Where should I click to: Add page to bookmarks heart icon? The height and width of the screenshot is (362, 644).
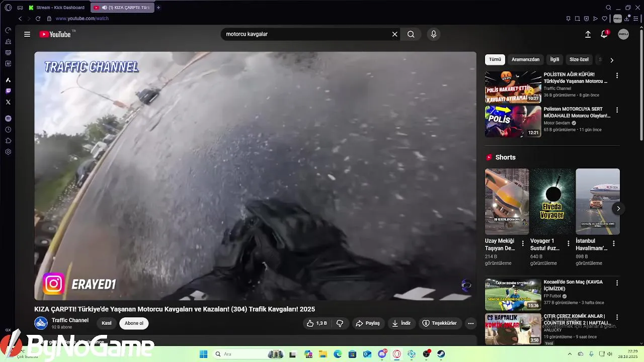(605, 19)
